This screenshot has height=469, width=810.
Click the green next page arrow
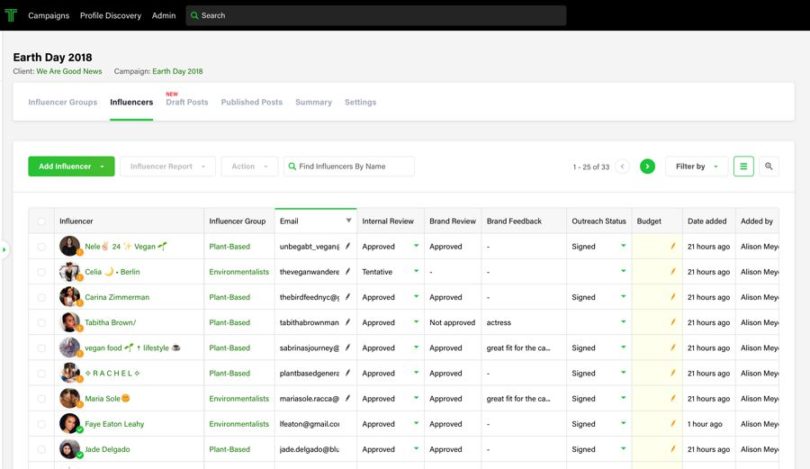[647, 167]
